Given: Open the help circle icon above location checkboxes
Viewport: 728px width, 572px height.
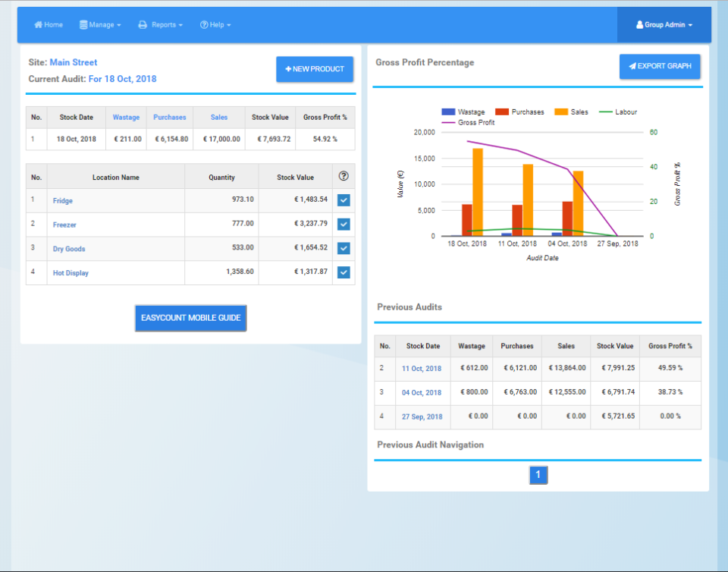Looking at the screenshot, I should [x=343, y=176].
